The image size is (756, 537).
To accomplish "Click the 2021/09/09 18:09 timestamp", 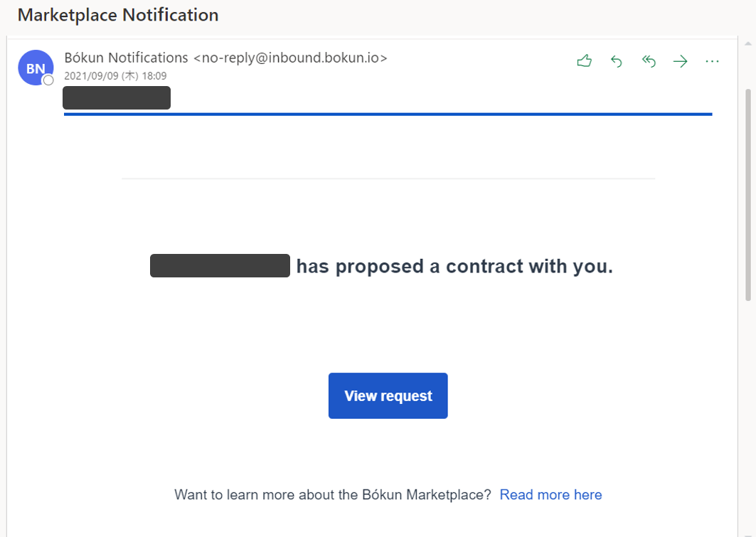I will click(115, 75).
